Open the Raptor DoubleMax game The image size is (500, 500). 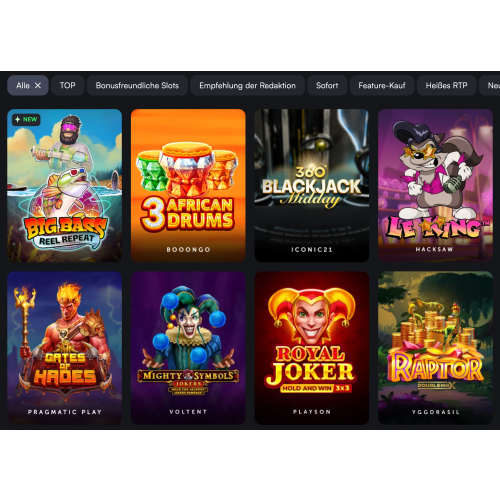[x=435, y=348]
